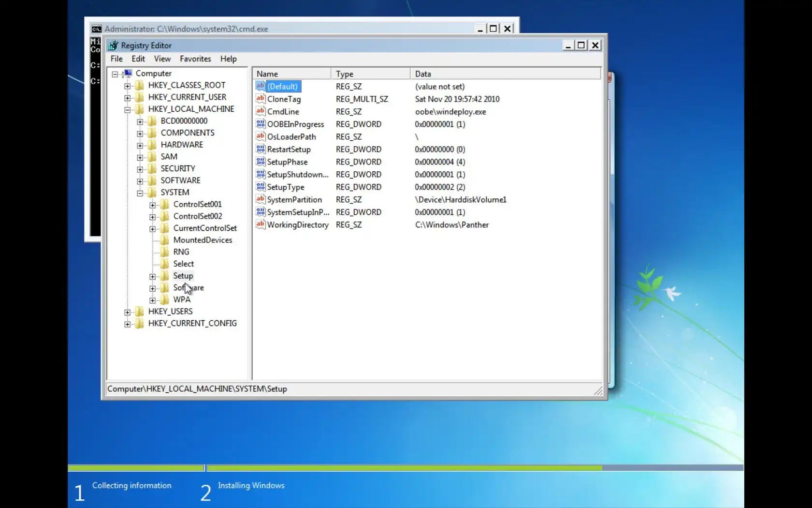Image resolution: width=812 pixels, height=508 pixels.
Task: Expand the WPA key
Action: [152, 300]
